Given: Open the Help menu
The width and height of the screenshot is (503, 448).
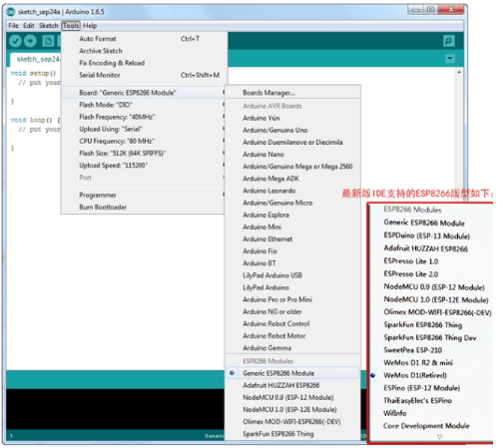Looking at the screenshot, I should pos(90,26).
